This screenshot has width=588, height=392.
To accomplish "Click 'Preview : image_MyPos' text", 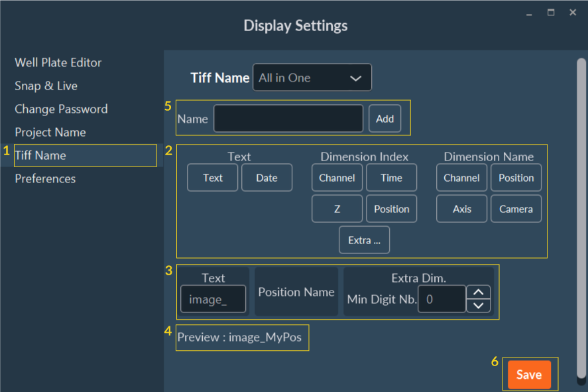I will 239,337.
